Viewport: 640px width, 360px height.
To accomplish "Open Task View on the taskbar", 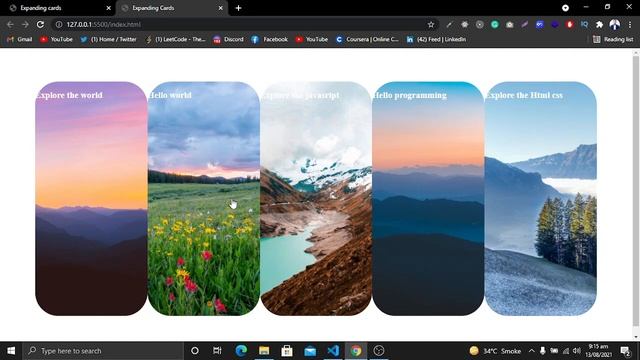I will coord(217,351).
